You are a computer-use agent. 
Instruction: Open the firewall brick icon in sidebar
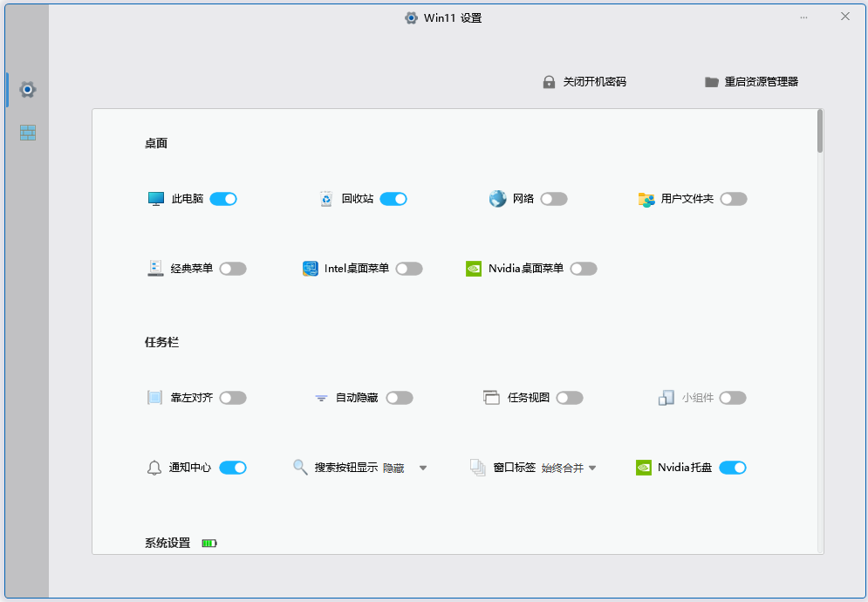(28, 133)
